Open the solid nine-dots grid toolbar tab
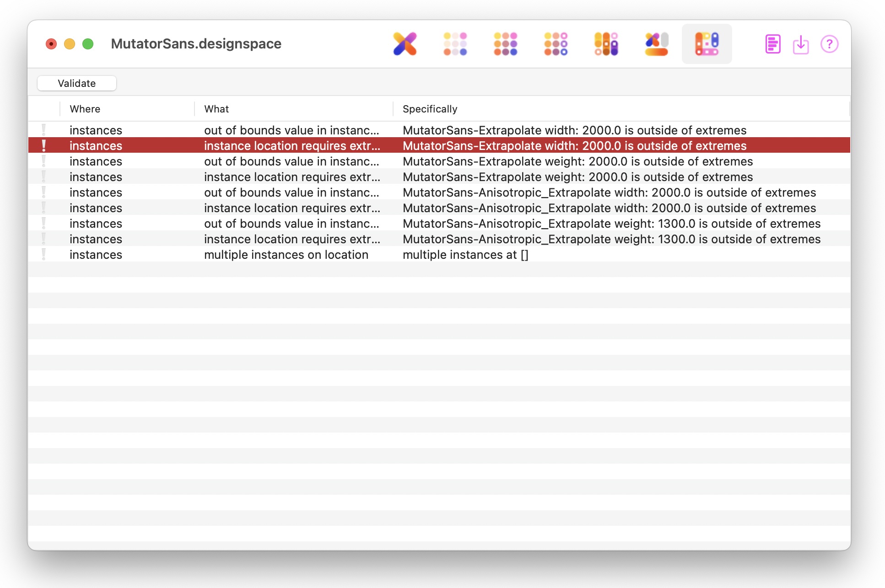Screen dimensions: 885x588 (x=505, y=44)
